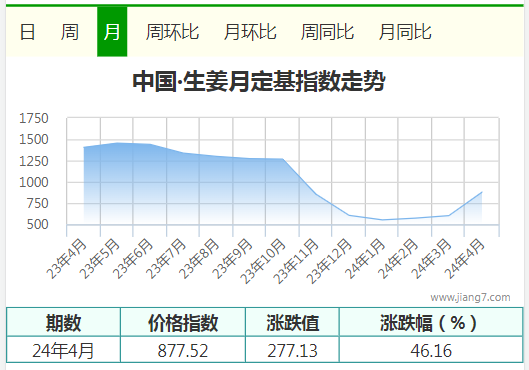529x370 pixels.
Task: Click x-axis label 24年2月
Action: [397, 259]
